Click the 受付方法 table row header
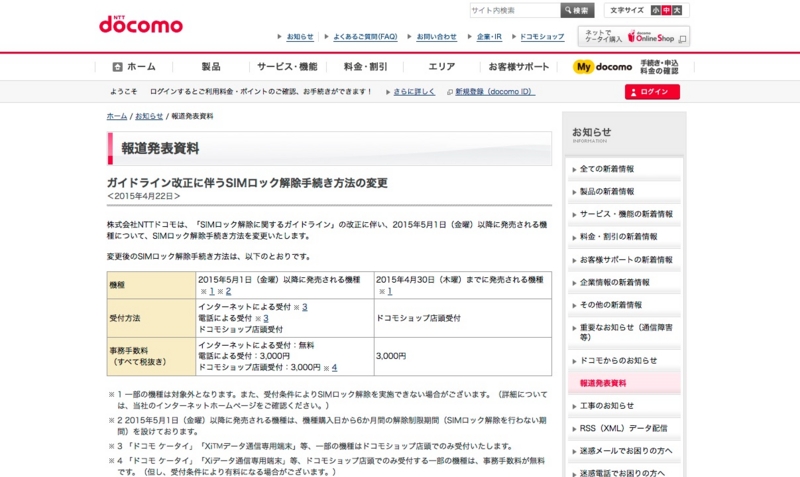800x477 pixels. 151,318
